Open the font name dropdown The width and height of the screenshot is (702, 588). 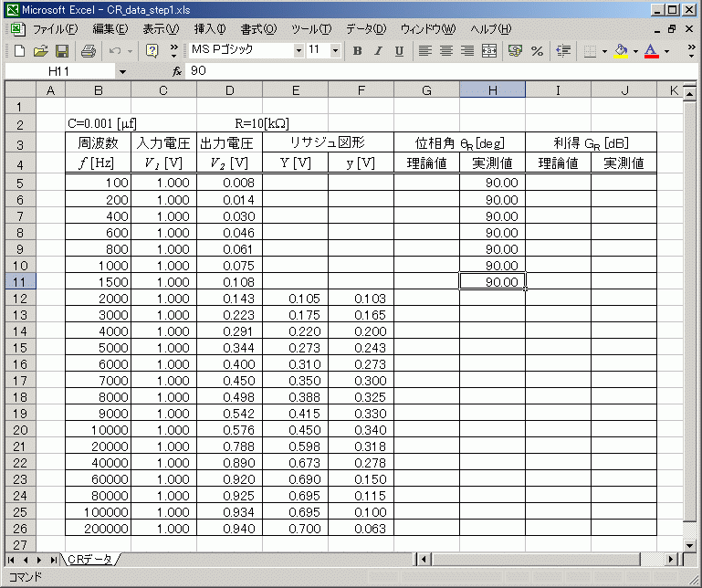coord(299,51)
